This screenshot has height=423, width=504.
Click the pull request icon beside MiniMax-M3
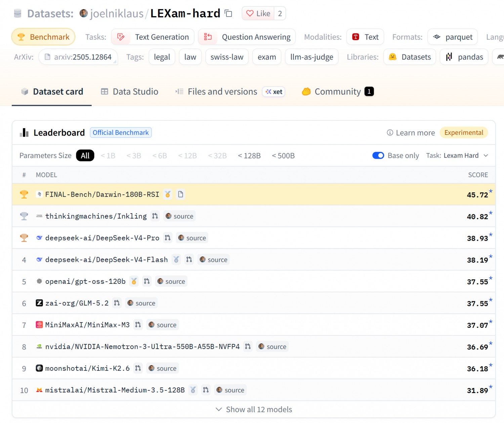138,325
